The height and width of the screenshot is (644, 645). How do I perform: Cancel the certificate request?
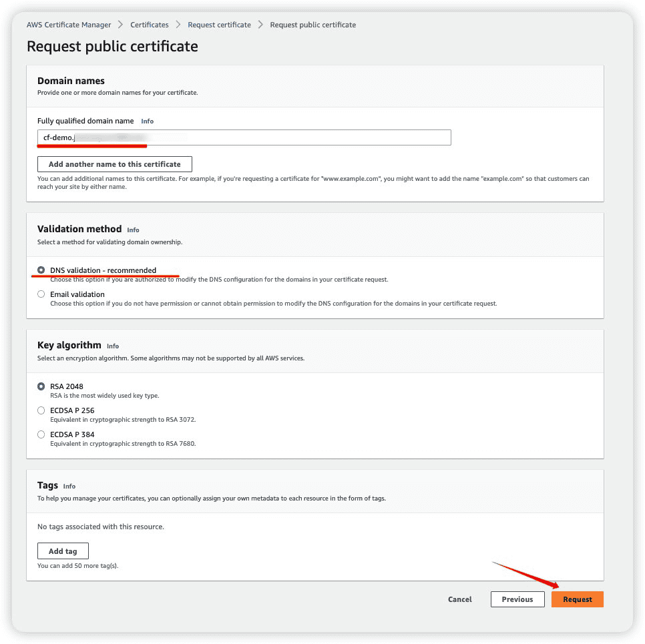[x=459, y=599]
